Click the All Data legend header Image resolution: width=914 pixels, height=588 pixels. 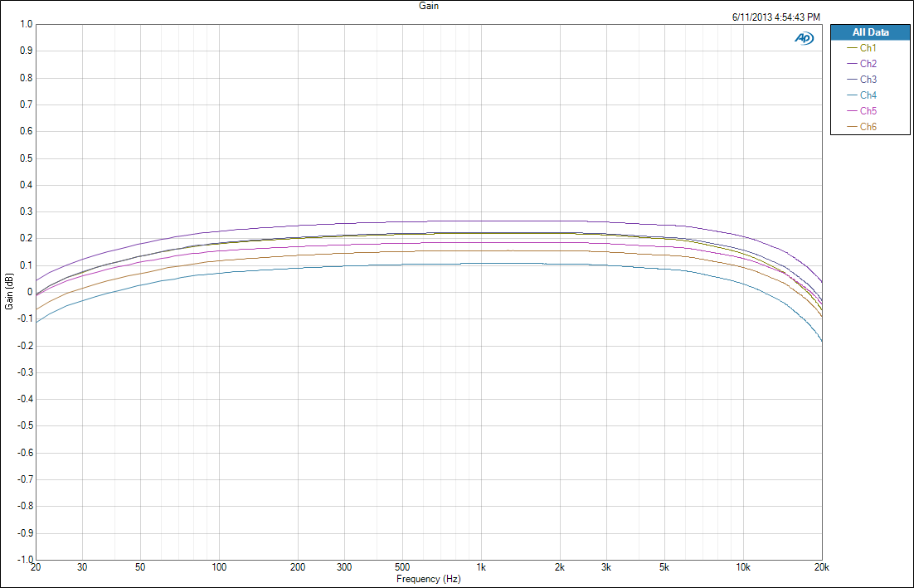[x=870, y=32]
